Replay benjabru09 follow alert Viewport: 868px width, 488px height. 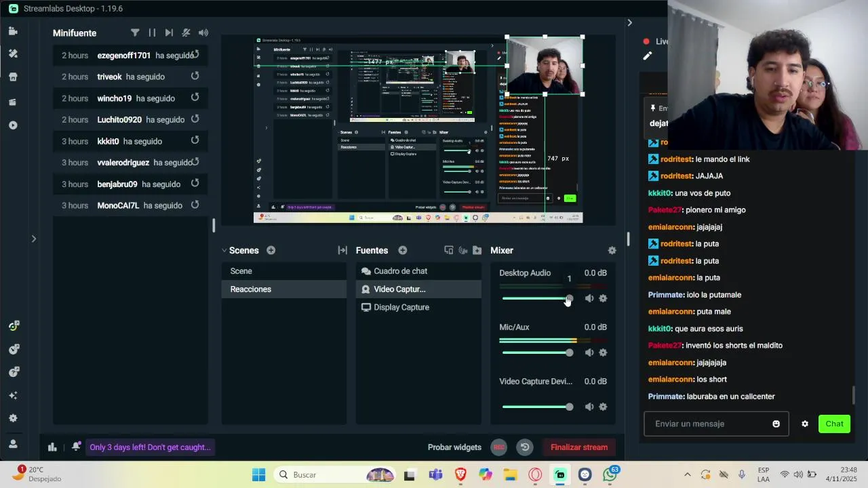coord(195,183)
